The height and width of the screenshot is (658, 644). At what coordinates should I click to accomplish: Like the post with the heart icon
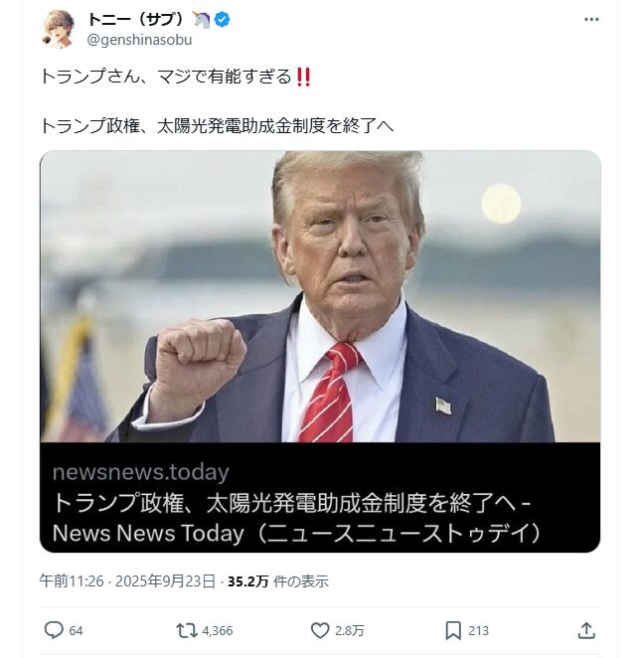pos(320,630)
